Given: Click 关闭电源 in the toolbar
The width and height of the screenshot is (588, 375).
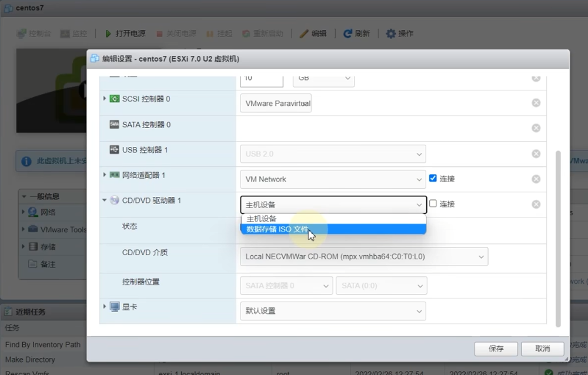Looking at the screenshot, I should (176, 34).
